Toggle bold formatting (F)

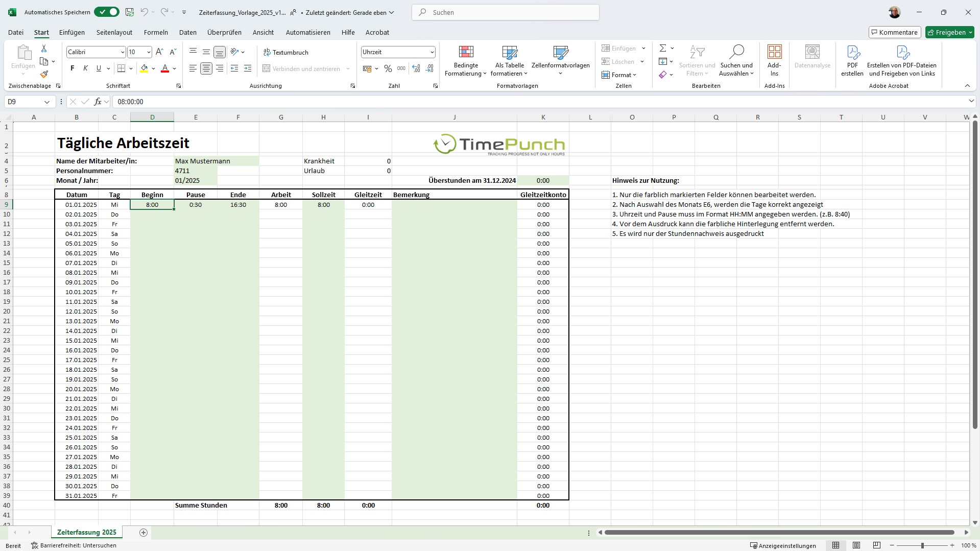[x=73, y=68]
